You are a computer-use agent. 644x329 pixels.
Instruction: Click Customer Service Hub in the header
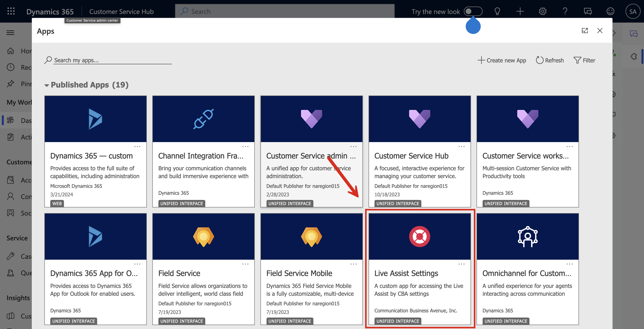[x=121, y=11]
